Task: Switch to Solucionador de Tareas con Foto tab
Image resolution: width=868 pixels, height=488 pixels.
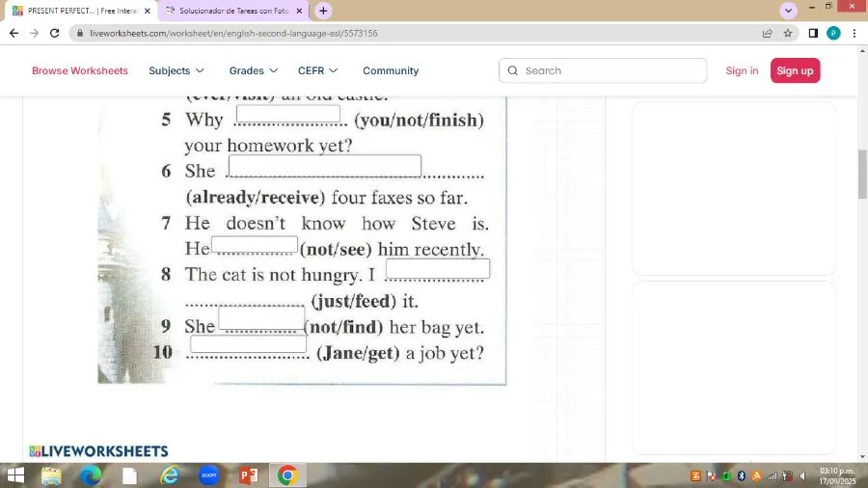Action: click(233, 11)
